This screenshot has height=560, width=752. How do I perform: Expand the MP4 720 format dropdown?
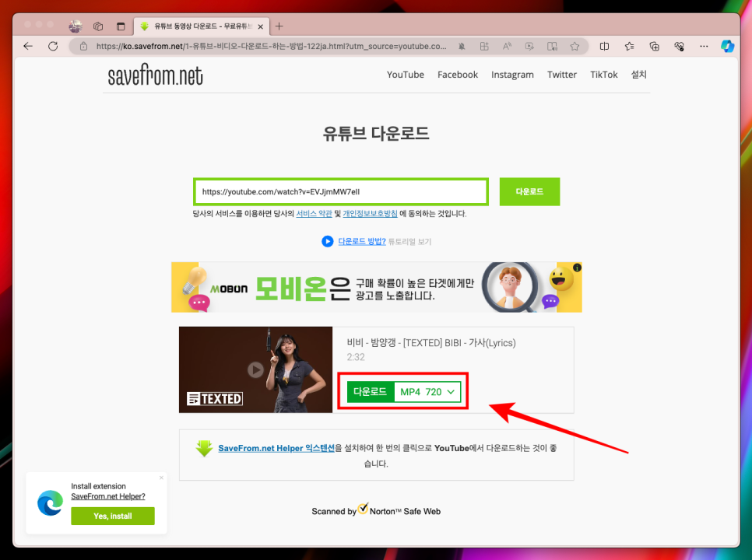427,392
